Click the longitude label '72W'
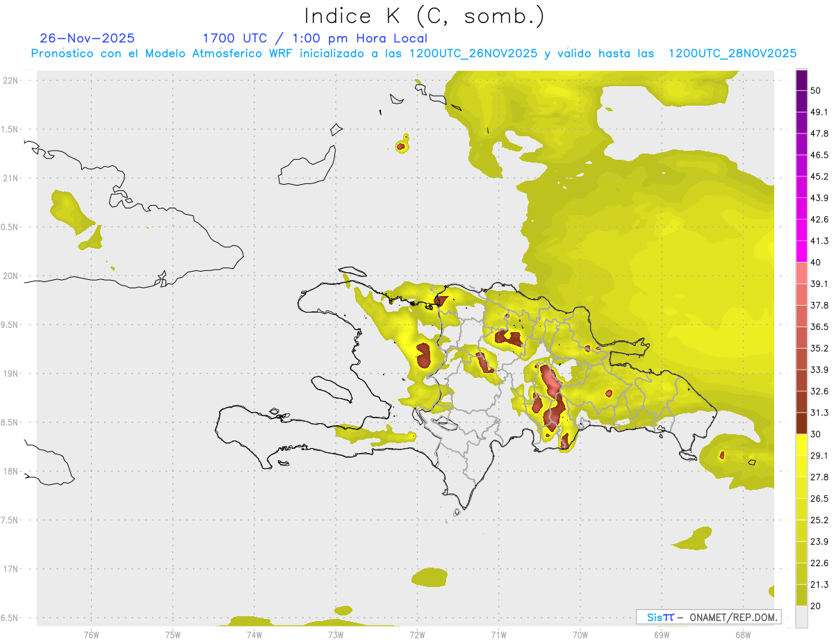The image size is (834, 644). [x=417, y=634]
